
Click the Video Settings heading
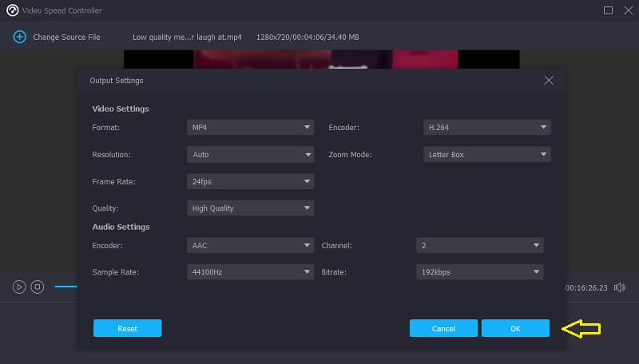tap(121, 109)
